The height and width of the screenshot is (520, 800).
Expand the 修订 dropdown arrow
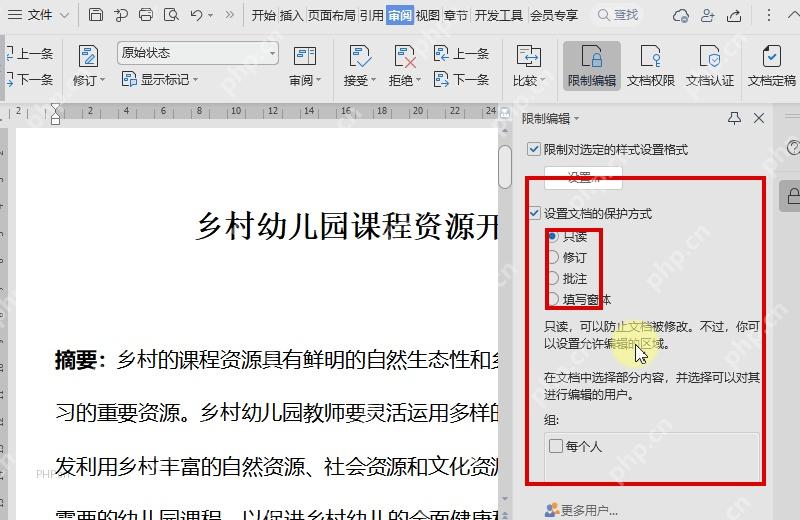click(103, 80)
